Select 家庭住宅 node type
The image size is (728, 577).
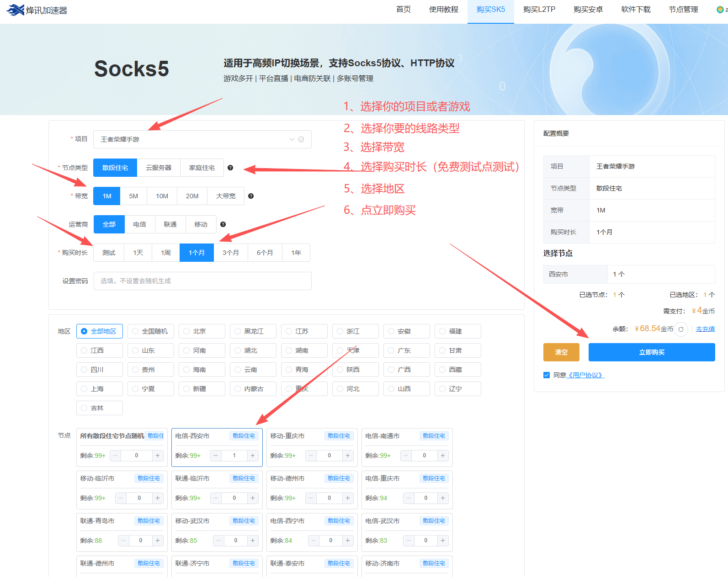click(x=202, y=168)
